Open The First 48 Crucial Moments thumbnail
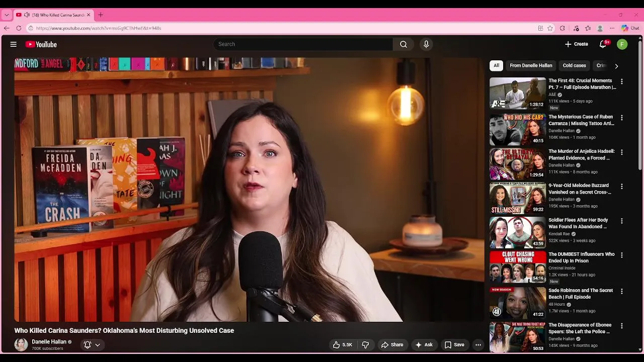 (x=518, y=93)
